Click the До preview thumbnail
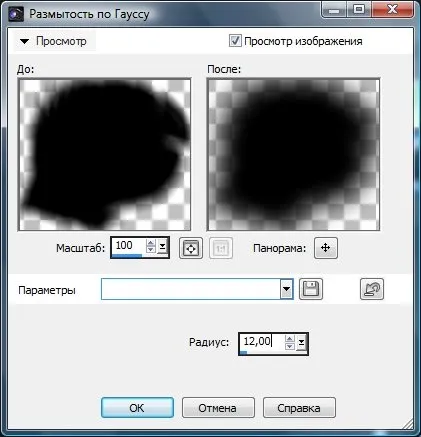 tap(104, 154)
